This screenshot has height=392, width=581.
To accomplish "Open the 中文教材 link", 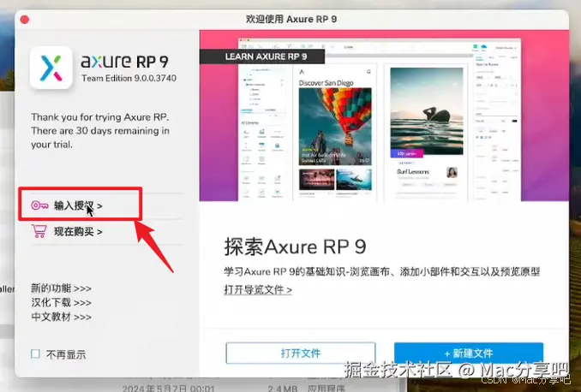I will [x=61, y=318].
